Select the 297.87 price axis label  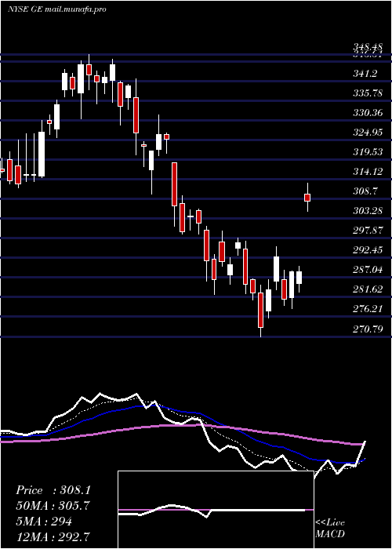tap(368, 231)
